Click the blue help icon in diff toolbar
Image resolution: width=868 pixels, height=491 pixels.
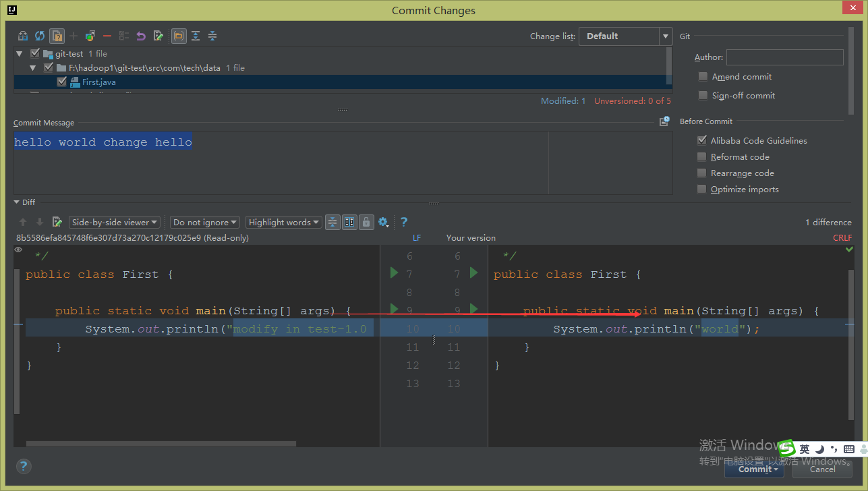coord(404,222)
